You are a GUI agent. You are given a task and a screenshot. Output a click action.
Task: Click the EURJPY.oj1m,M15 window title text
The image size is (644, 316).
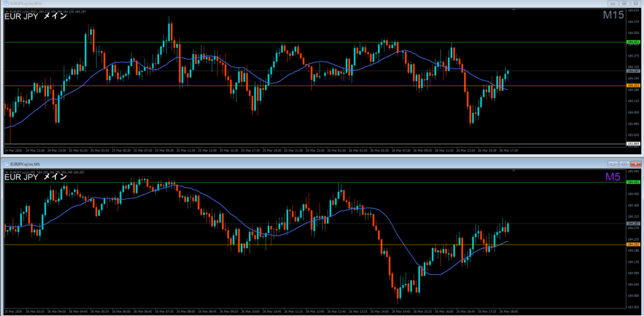[25, 3]
